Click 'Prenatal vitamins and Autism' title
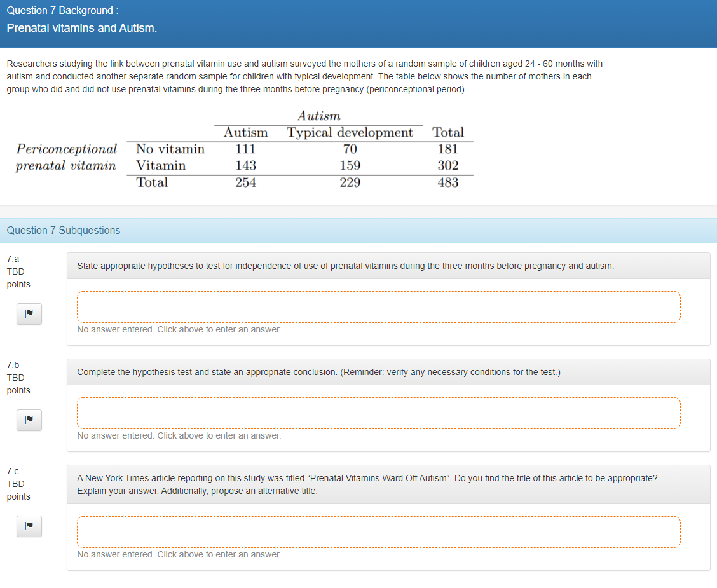 tap(81, 28)
